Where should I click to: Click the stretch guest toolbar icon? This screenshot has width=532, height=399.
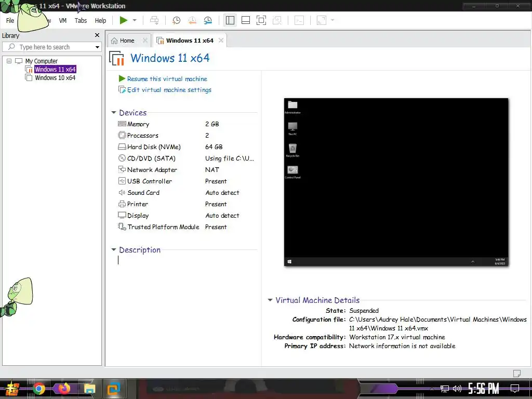(x=321, y=20)
